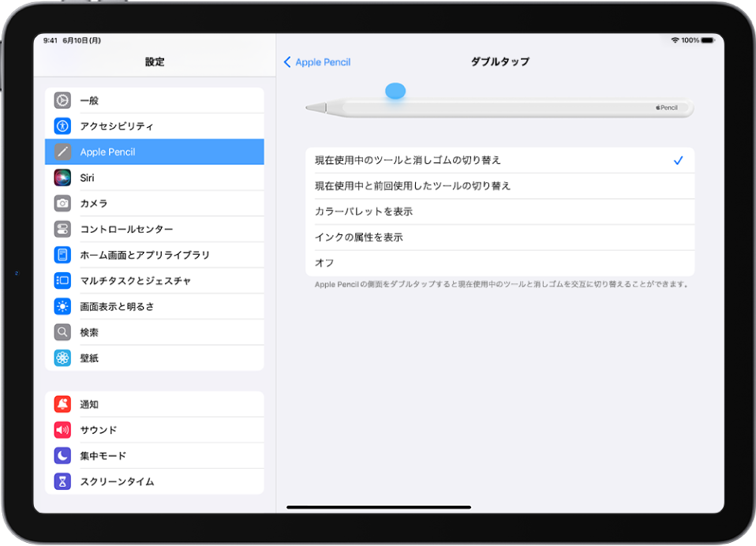Viewport: 756px width, 546px height.
Task: Open 壁紙 settings row
Action: coord(155,358)
